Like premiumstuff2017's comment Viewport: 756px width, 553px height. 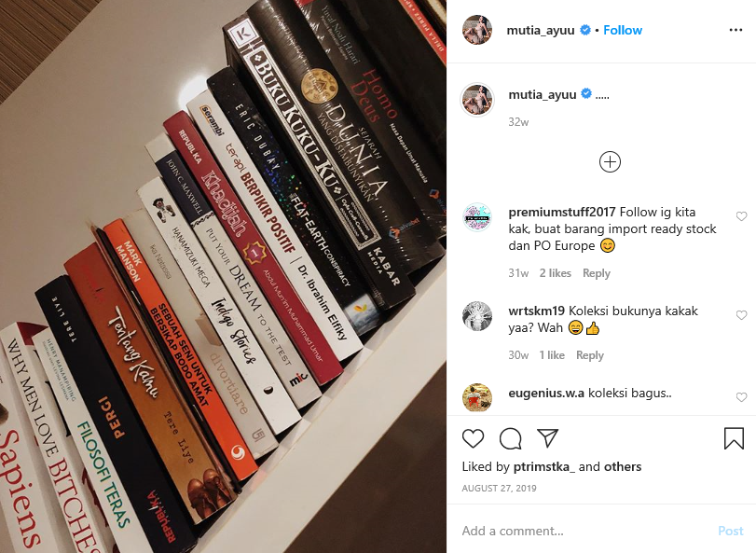741,216
